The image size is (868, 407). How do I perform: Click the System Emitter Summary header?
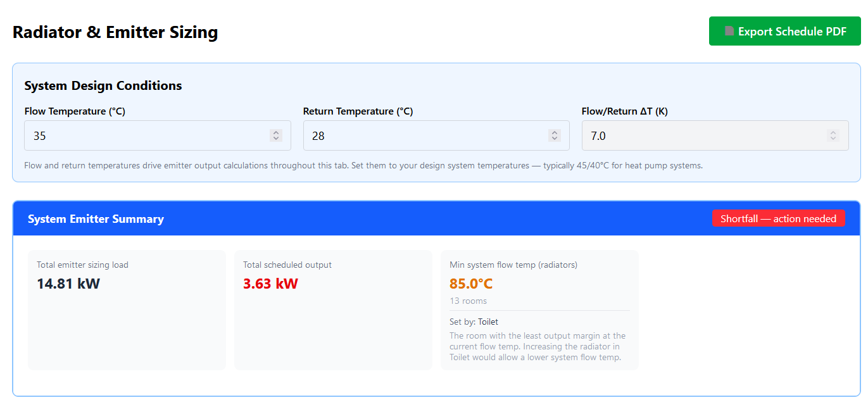96,219
